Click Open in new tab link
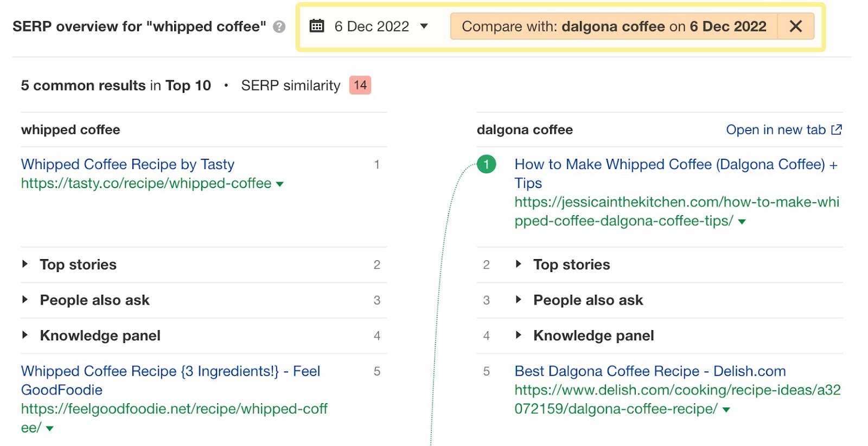 pos(776,130)
